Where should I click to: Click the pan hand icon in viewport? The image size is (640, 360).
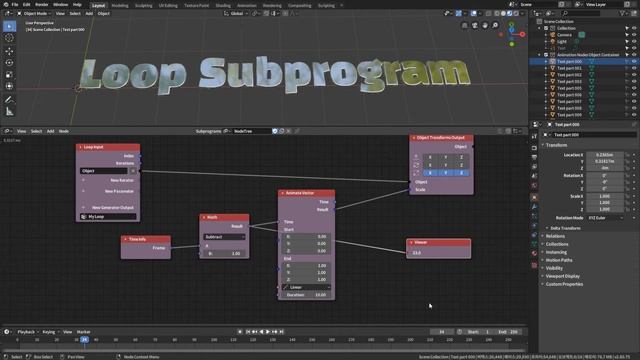tap(485, 25)
